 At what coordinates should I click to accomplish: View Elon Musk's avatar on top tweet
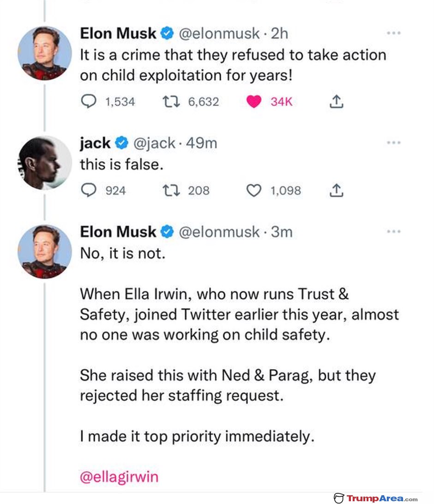[x=44, y=53]
